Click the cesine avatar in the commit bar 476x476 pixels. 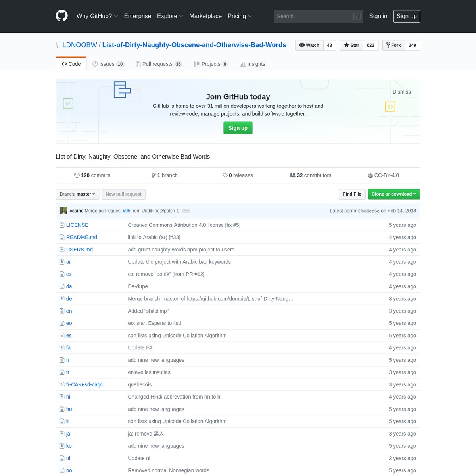pos(63,211)
